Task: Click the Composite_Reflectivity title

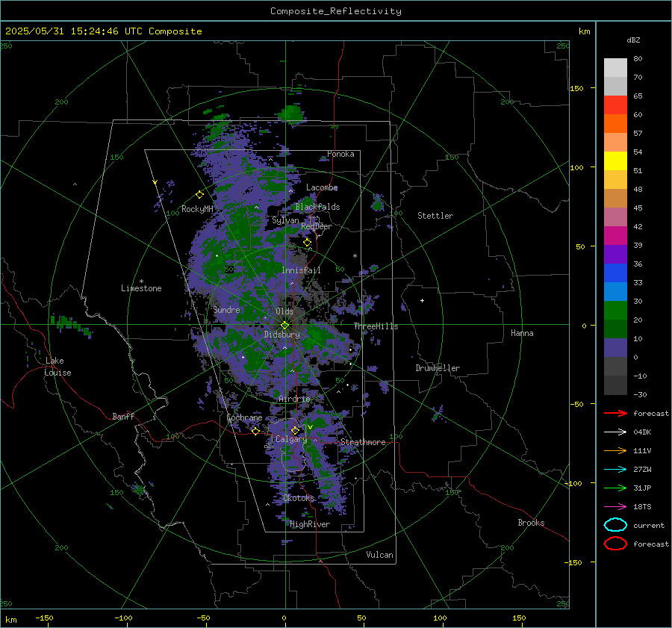Action: tap(336, 11)
